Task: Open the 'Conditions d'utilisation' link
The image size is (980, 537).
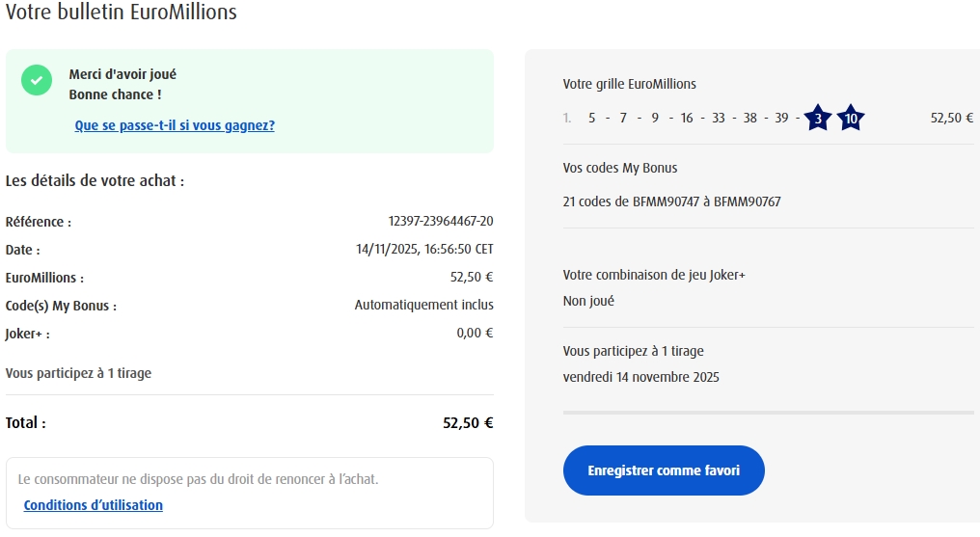Action: pos(94,505)
